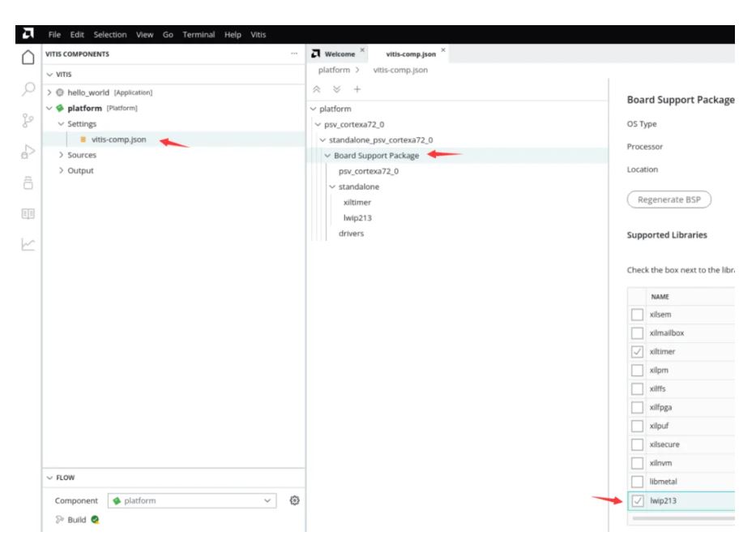Click the Regenerate BSP button
The height and width of the screenshot is (549, 756).
[669, 199]
